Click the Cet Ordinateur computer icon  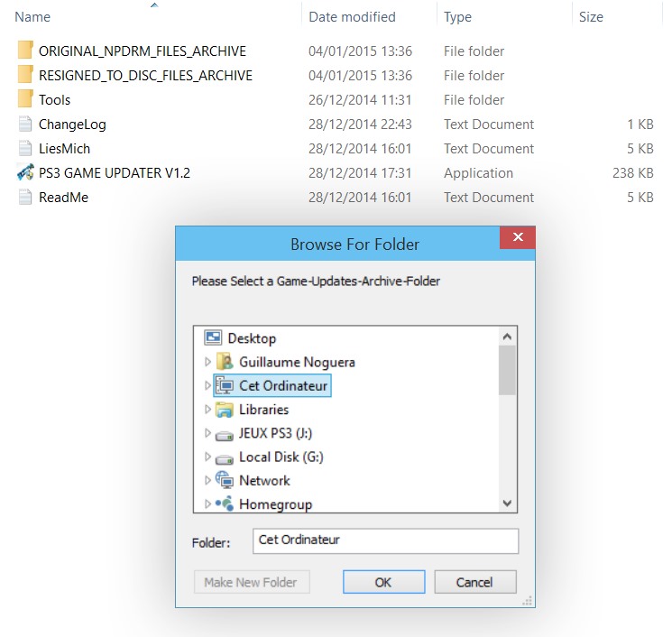point(225,385)
